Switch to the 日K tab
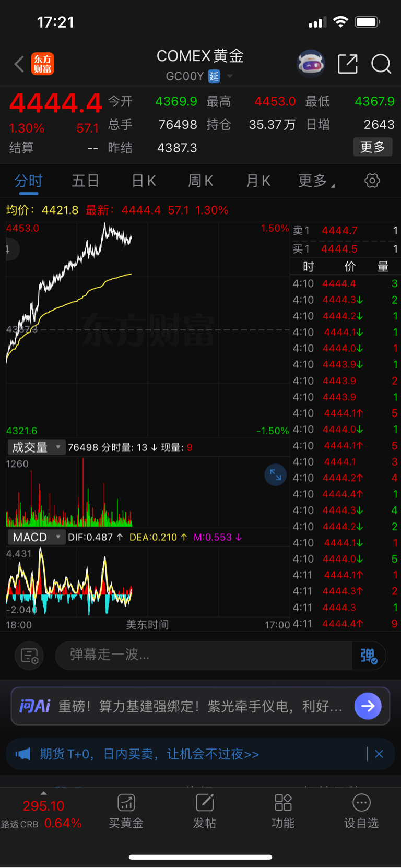This screenshot has height=868, width=401. pos(144,181)
